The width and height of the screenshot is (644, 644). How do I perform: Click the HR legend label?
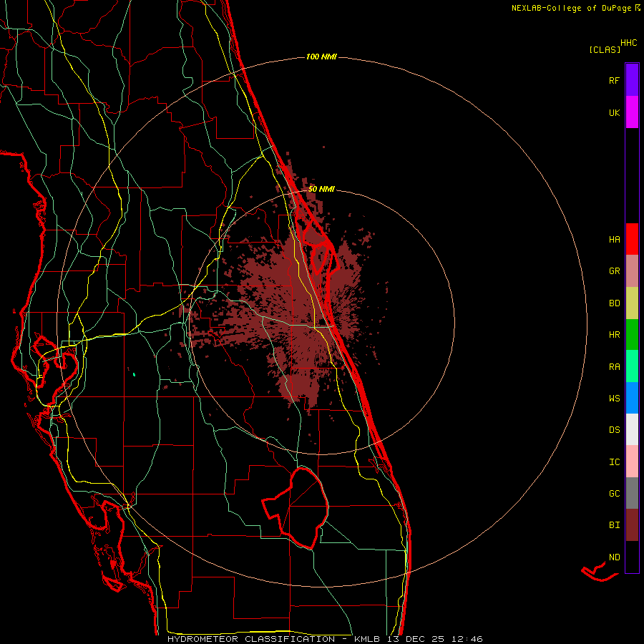614,335
